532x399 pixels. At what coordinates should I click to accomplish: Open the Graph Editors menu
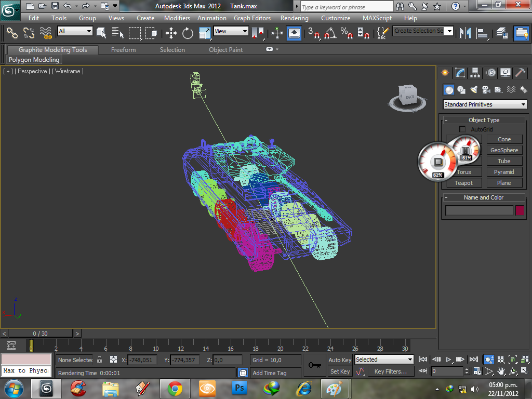252,18
